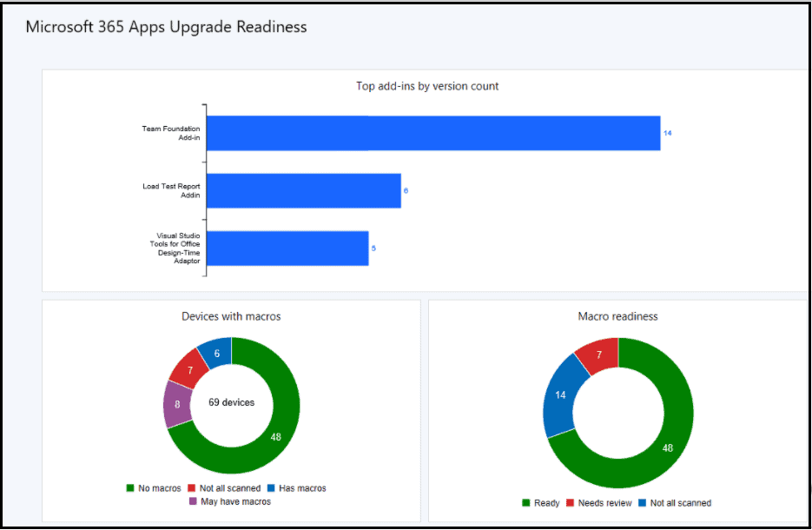Select the purple 8 segment in Devices with macros

(177, 405)
